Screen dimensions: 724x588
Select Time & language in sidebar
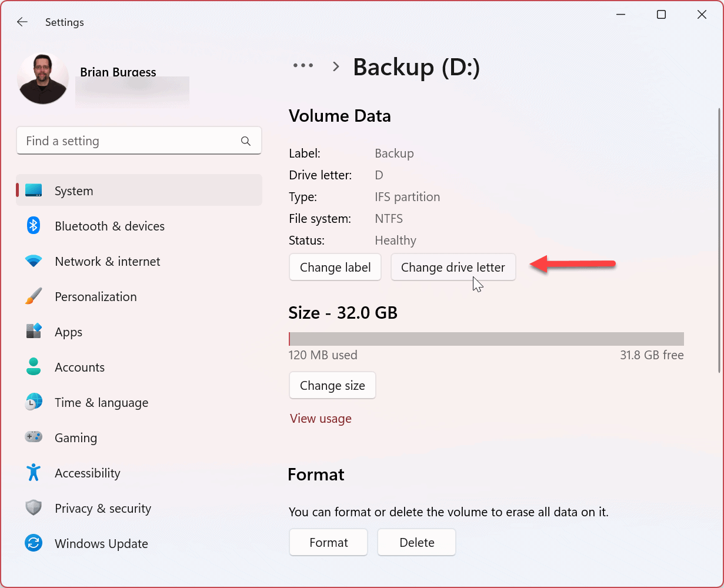point(101,403)
